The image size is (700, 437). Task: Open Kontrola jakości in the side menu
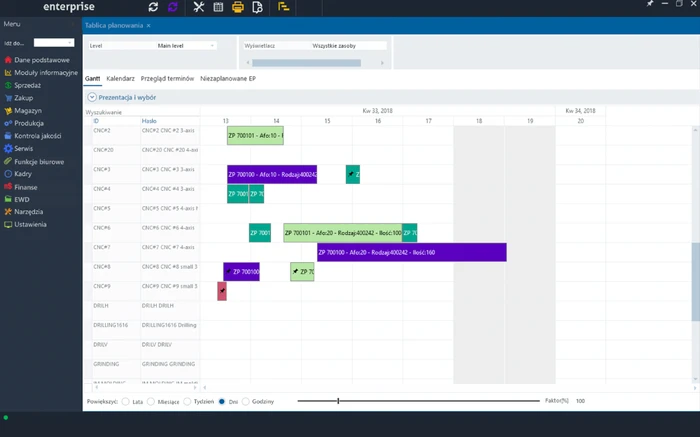[40, 135]
